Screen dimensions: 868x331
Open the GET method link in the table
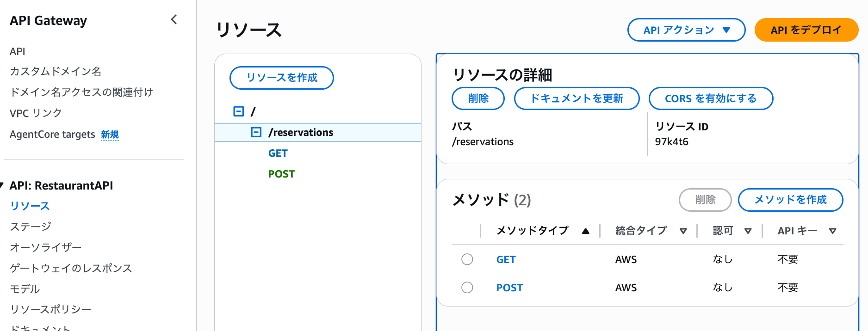506,259
